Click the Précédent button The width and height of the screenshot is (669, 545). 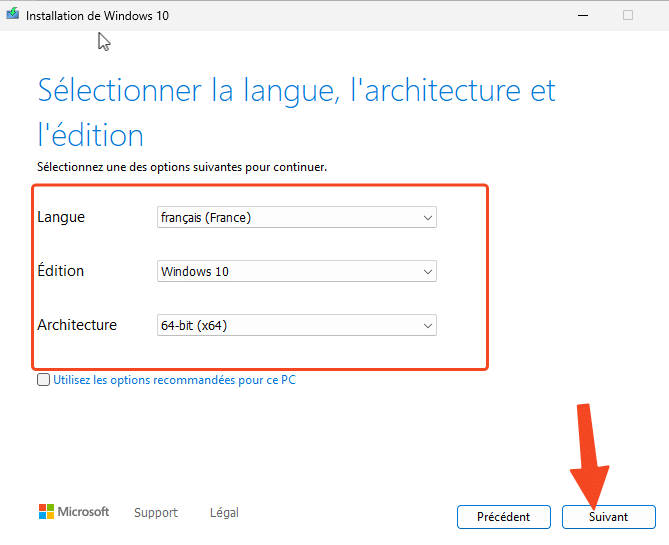pos(503,517)
